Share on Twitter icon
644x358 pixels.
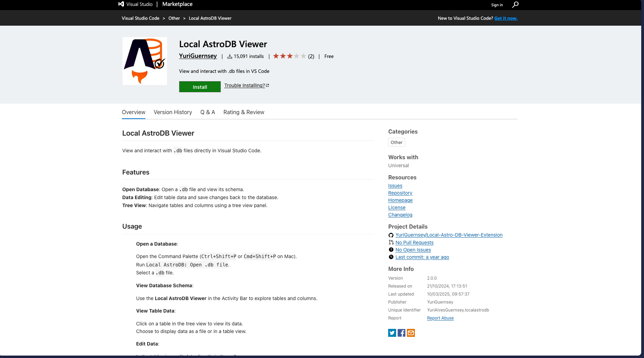(x=392, y=333)
